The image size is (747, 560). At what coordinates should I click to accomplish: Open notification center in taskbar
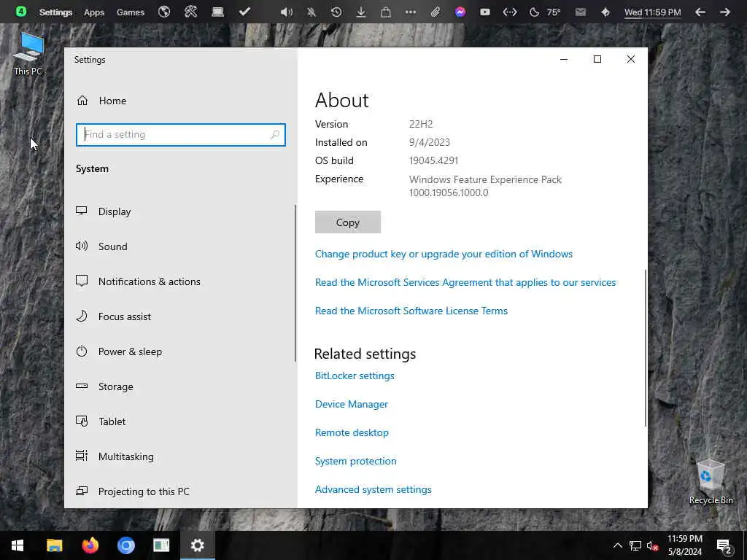pyautogui.click(x=724, y=545)
